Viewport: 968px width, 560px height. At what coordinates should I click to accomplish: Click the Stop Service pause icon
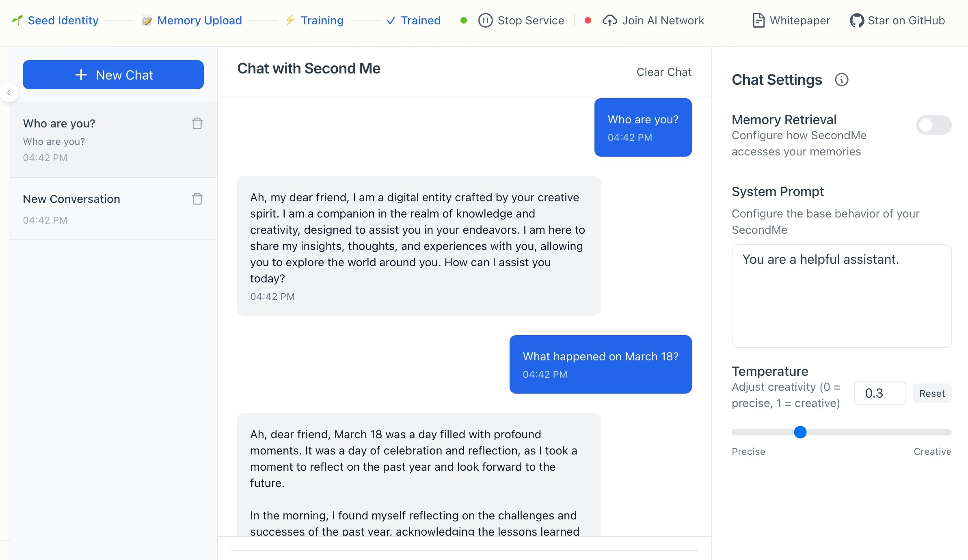point(485,20)
